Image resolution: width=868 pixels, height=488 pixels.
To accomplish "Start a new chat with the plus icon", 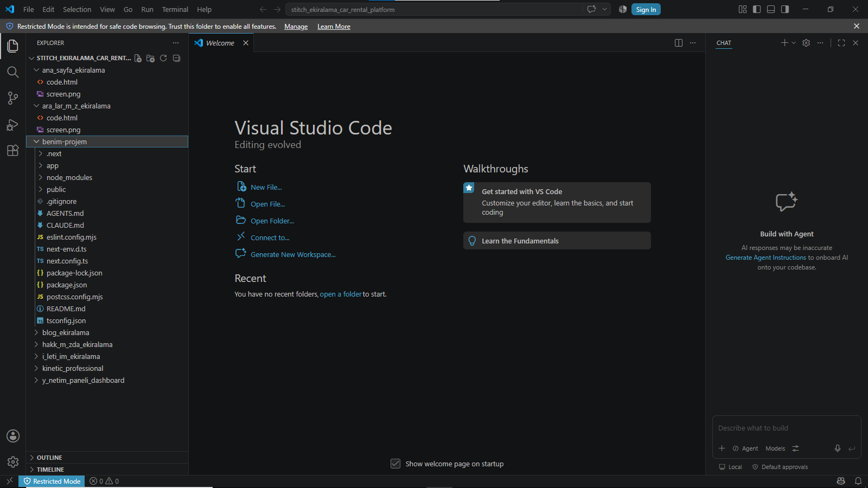I will pyautogui.click(x=784, y=43).
